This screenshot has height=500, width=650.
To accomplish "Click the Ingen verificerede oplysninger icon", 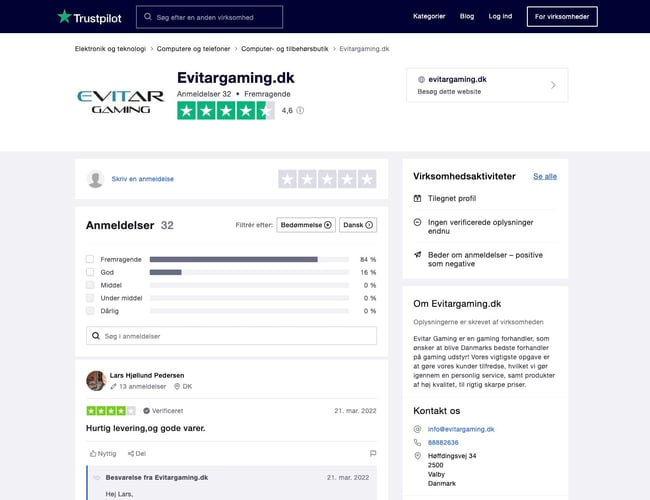I will point(417,222).
